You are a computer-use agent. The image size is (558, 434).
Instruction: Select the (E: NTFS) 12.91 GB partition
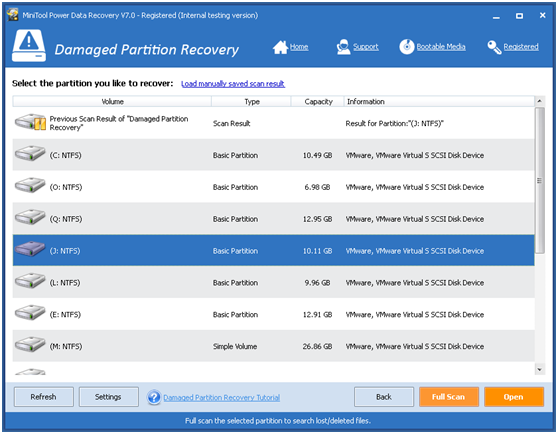coord(273,314)
